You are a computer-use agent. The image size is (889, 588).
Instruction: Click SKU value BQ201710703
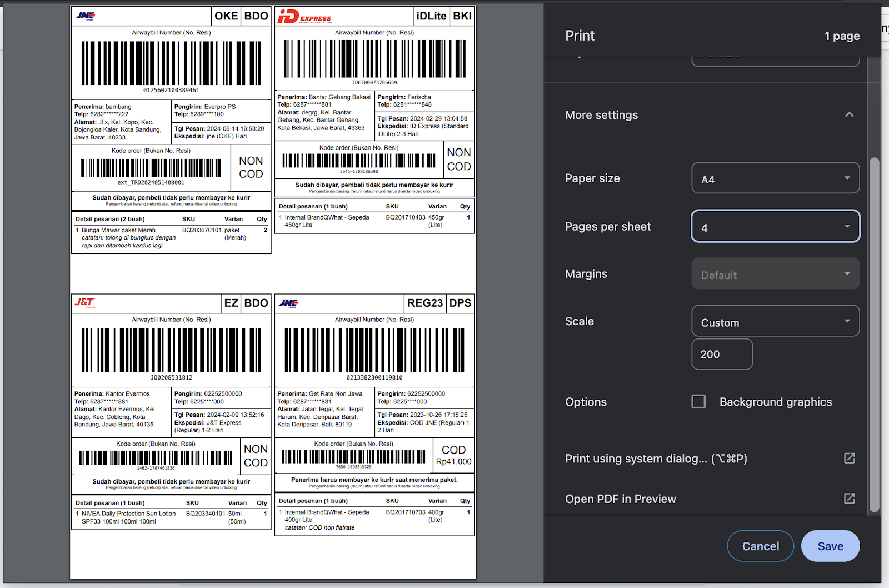tap(406, 512)
